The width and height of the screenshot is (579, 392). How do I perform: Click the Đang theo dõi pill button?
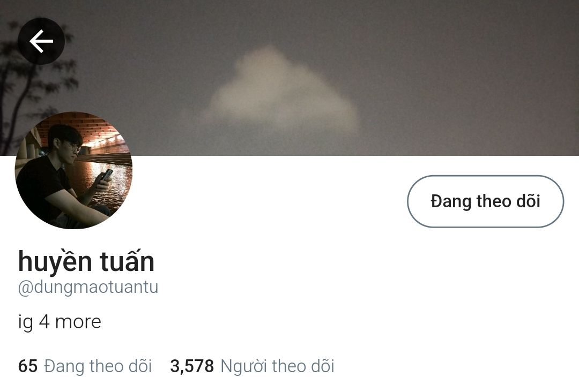click(485, 201)
